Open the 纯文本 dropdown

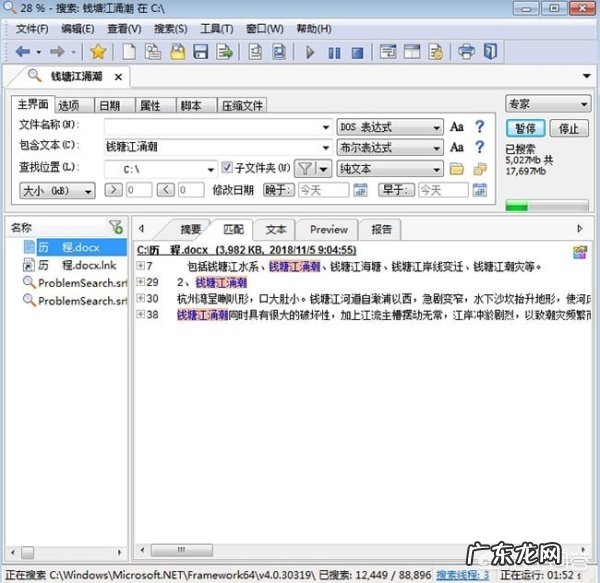point(390,169)
